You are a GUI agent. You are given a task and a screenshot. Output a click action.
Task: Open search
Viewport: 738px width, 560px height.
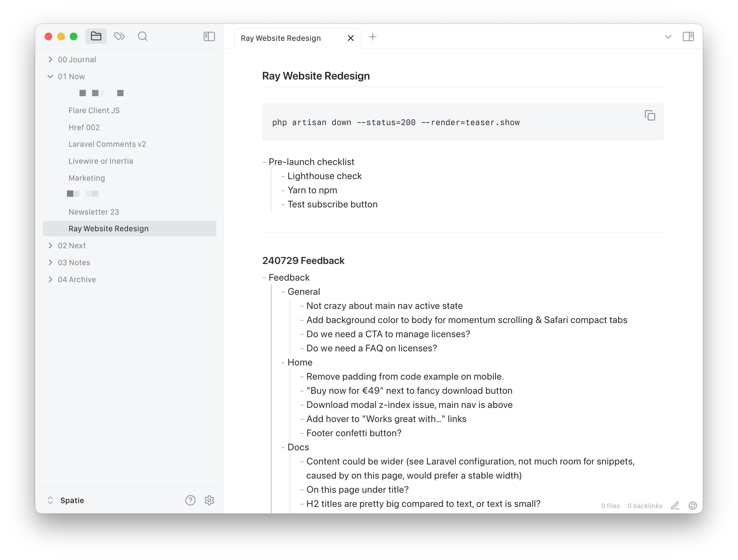[142, 36]
